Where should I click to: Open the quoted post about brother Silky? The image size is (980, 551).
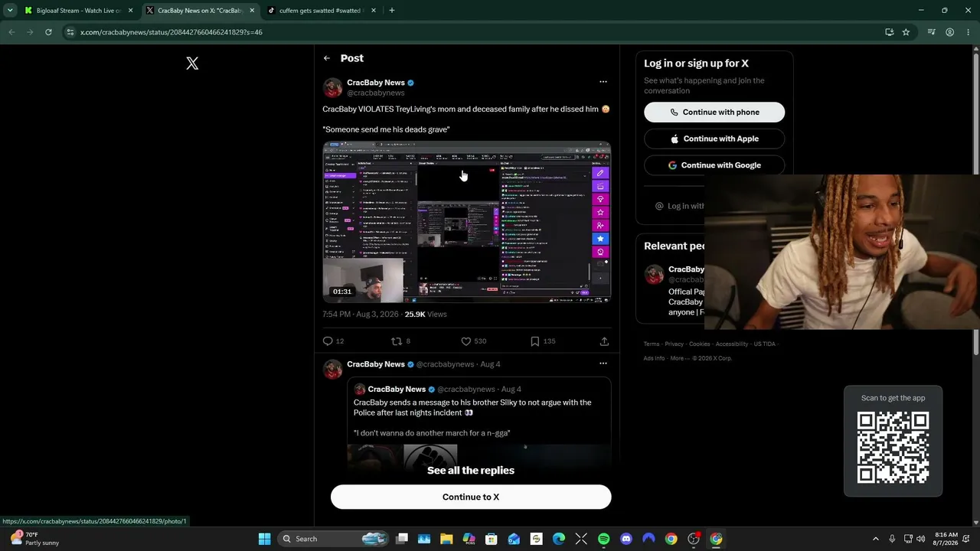coord(479,423)
